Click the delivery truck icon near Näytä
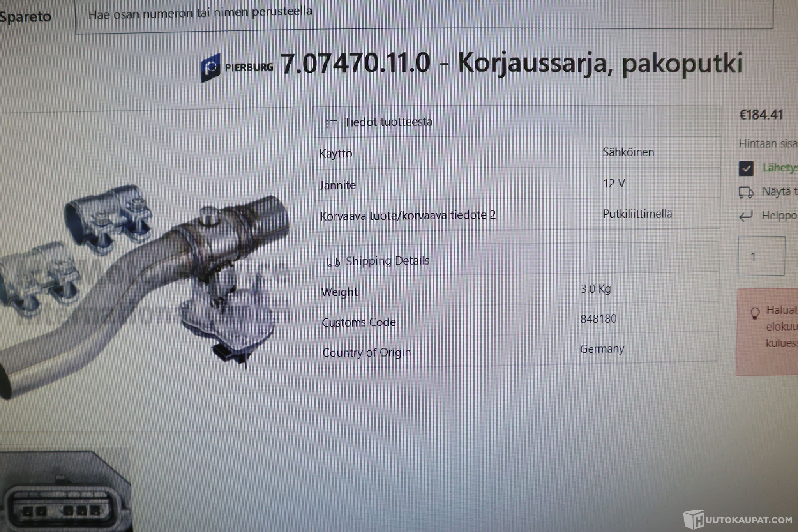This screenshot has height=532, width=798. 746,193
